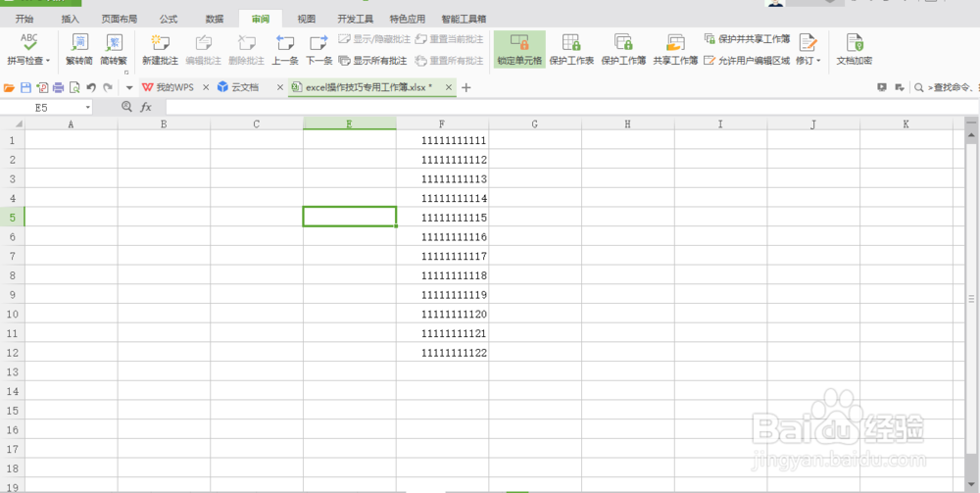This screenshot has height=493, width=980.
Task: Open 允许用户编辑区域
Action: (x=747, y=61)
